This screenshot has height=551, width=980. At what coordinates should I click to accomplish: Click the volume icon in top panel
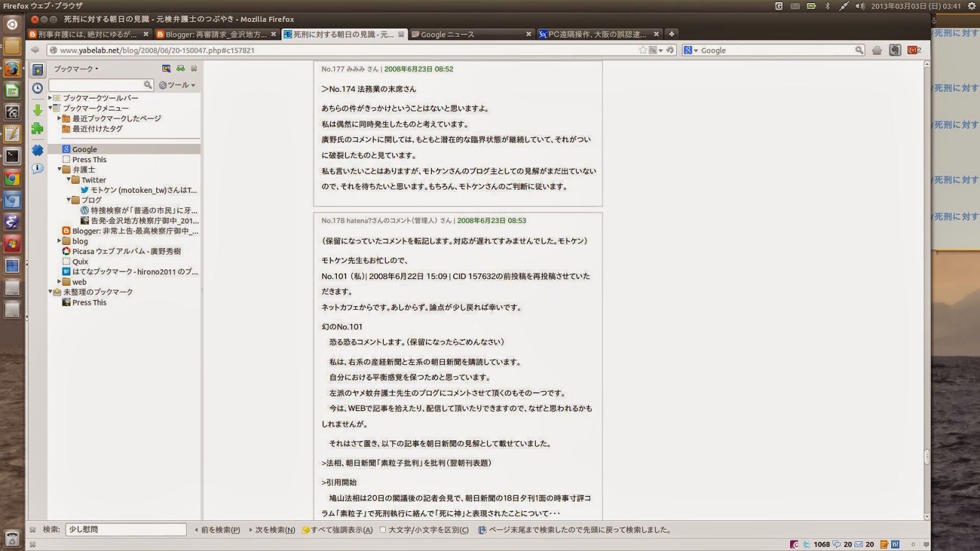860,6
